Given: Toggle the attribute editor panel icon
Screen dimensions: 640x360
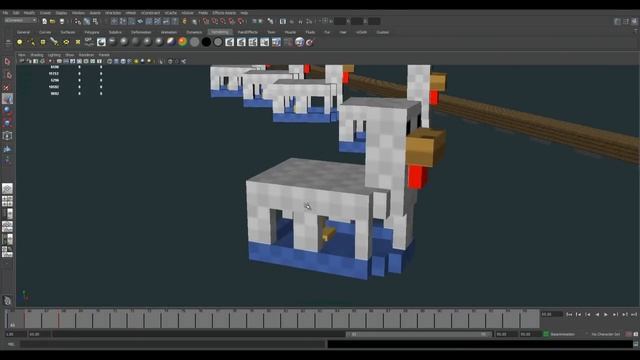Looking at the screenshot, I should tap(618, 21).
